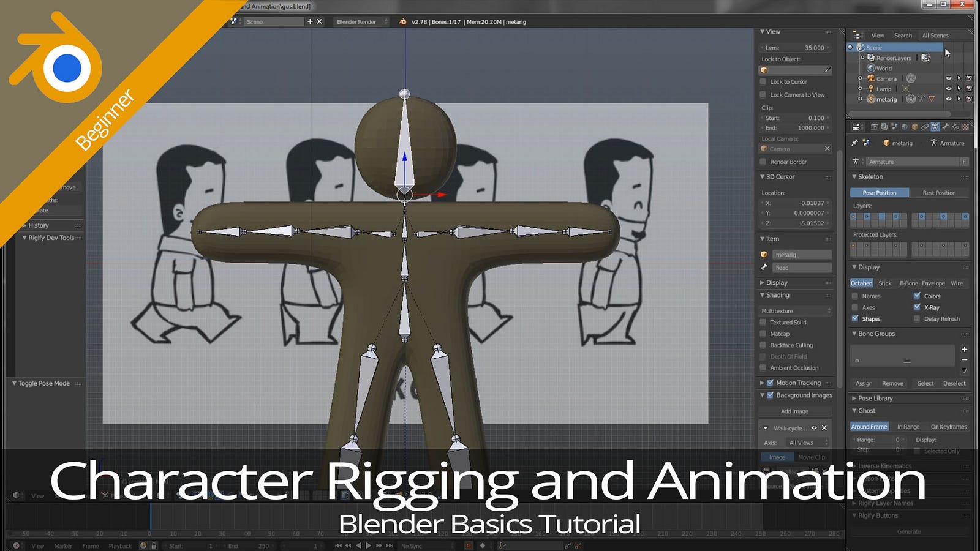Select the metarig armature icon in outliner
This screenshot has height=551, width=980.
(871, 99)
